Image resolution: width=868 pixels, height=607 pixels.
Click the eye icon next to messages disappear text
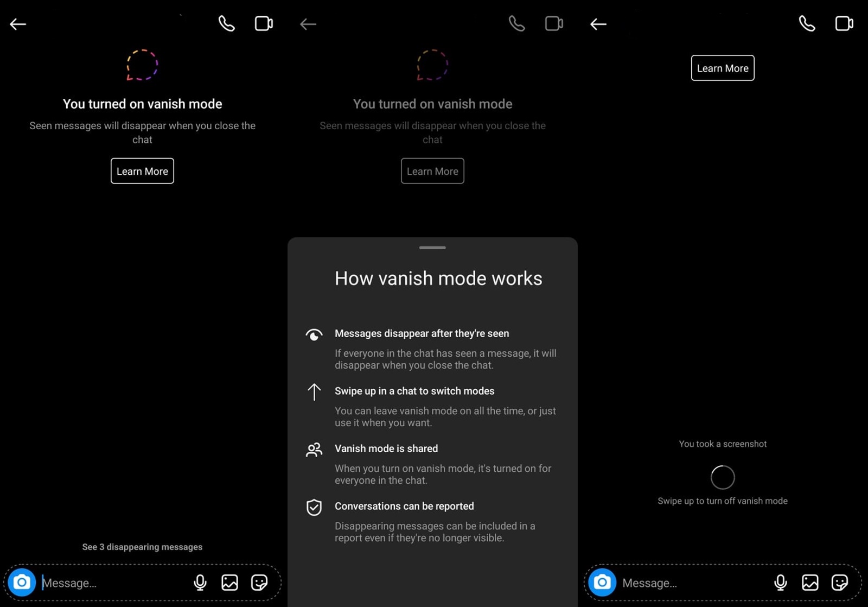tap(314, 334)
